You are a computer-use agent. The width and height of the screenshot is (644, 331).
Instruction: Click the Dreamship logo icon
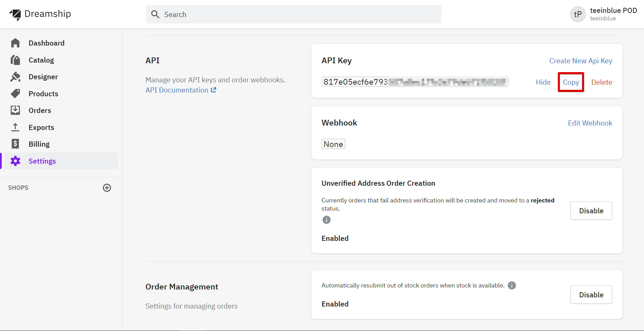15,14
